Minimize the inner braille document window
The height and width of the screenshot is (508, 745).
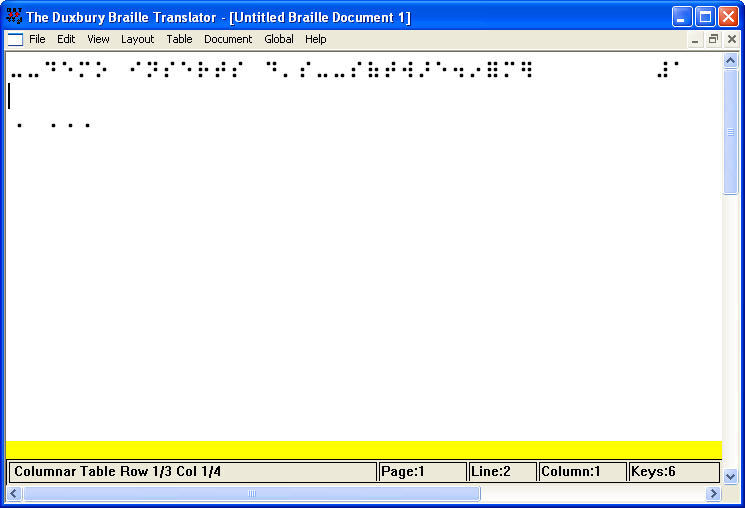(x=695, y=39)
